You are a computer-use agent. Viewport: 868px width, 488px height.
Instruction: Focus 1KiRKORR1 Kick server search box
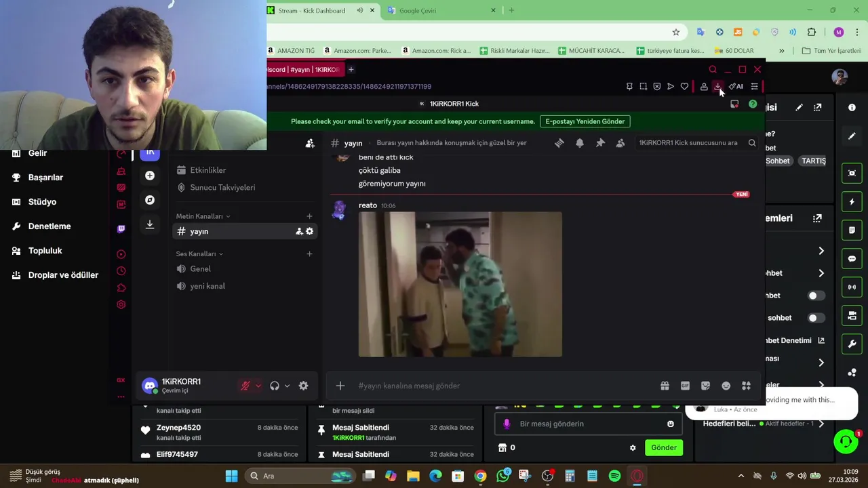[x=697, y=143]
